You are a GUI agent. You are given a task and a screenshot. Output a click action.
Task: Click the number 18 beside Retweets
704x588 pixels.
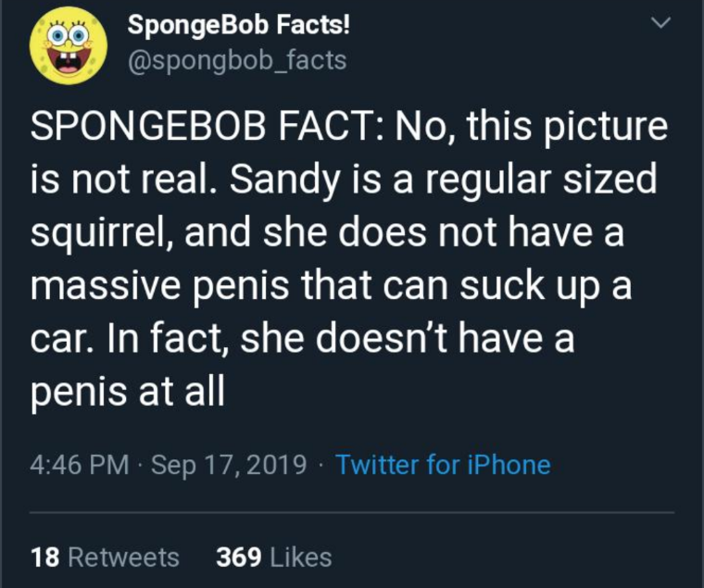(45, 557)
